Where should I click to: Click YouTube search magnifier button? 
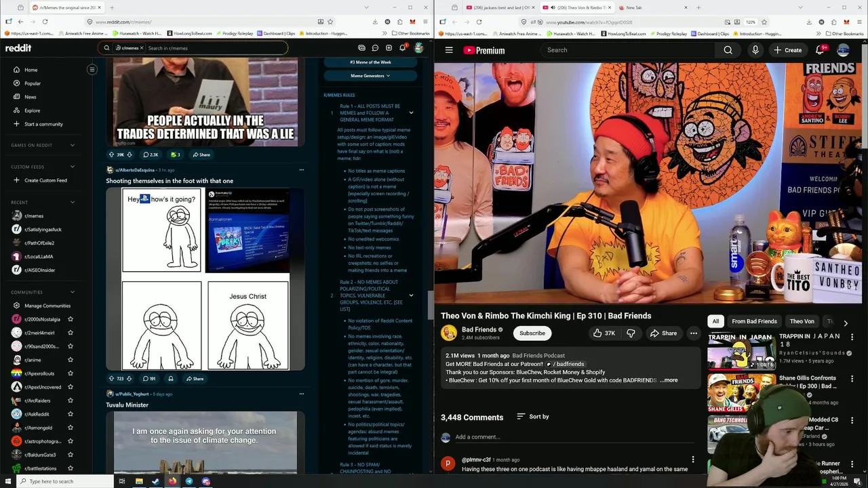pos(728,50)
